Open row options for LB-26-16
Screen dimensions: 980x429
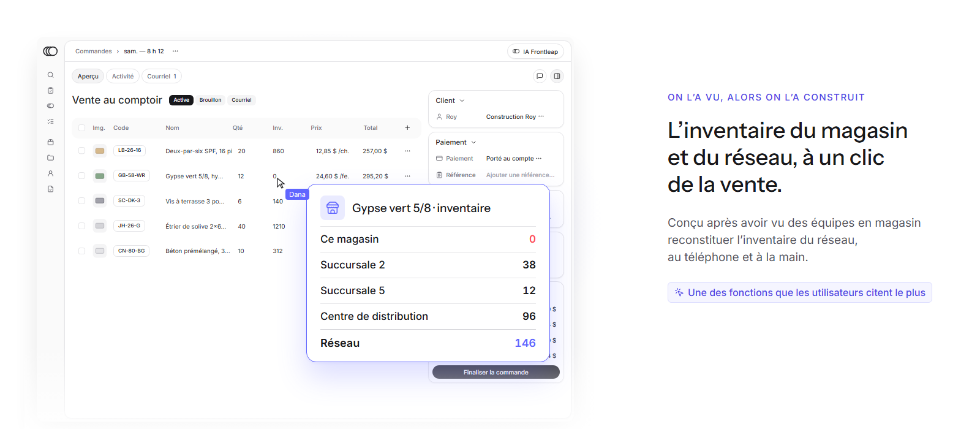(x=407, y=151)
